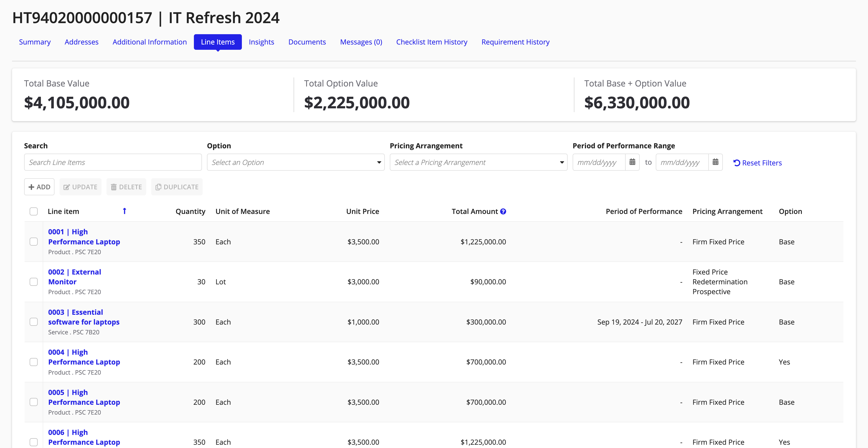Viewport: 868px width, 448px height.
Task: Open line item 0006 High Performance Laptop
Action: click(x=84, y=437)
